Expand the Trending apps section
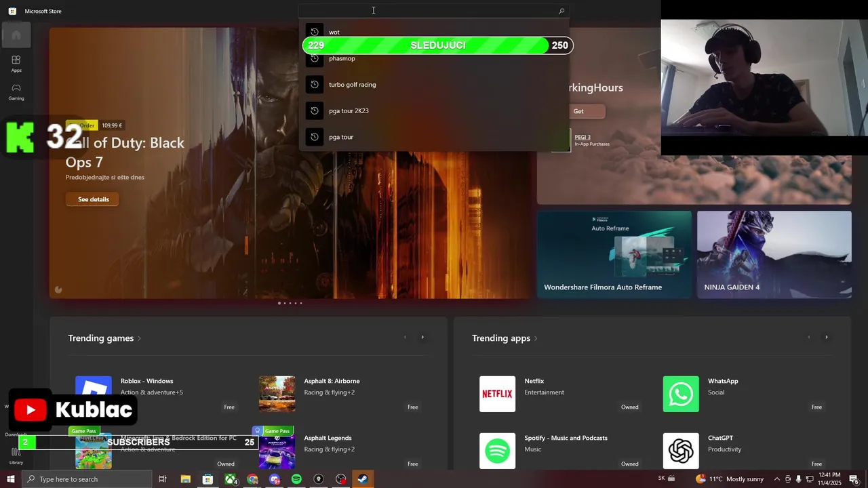Screen dimensions: 868x488 (x=505, y=338)
